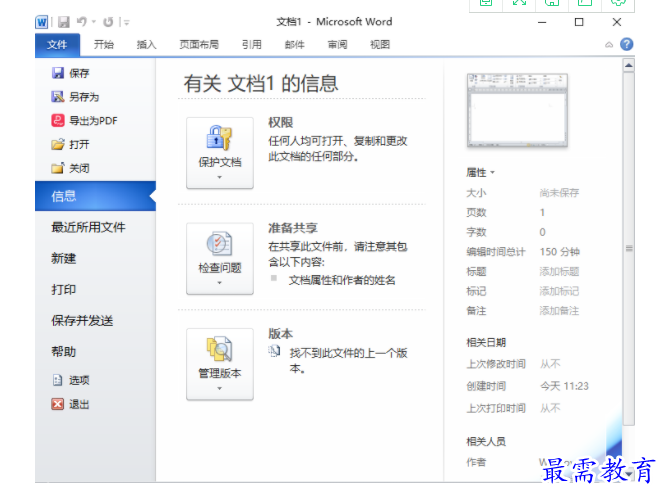
Task: Click the 检查问题 button
Action: (x=220, y=258)
